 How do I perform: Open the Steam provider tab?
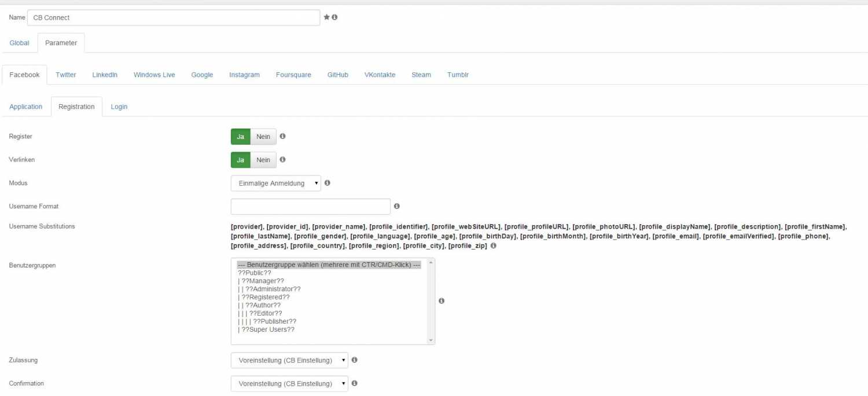421,75
